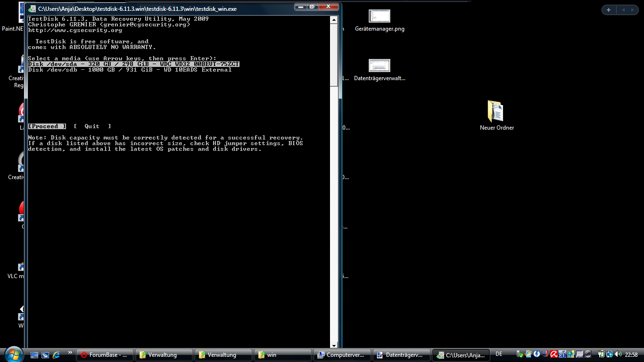644x362 pixels.
Task: Select the Disk /dev/sdb 1000 GB External entry
Action: click(x=130, y=70)
